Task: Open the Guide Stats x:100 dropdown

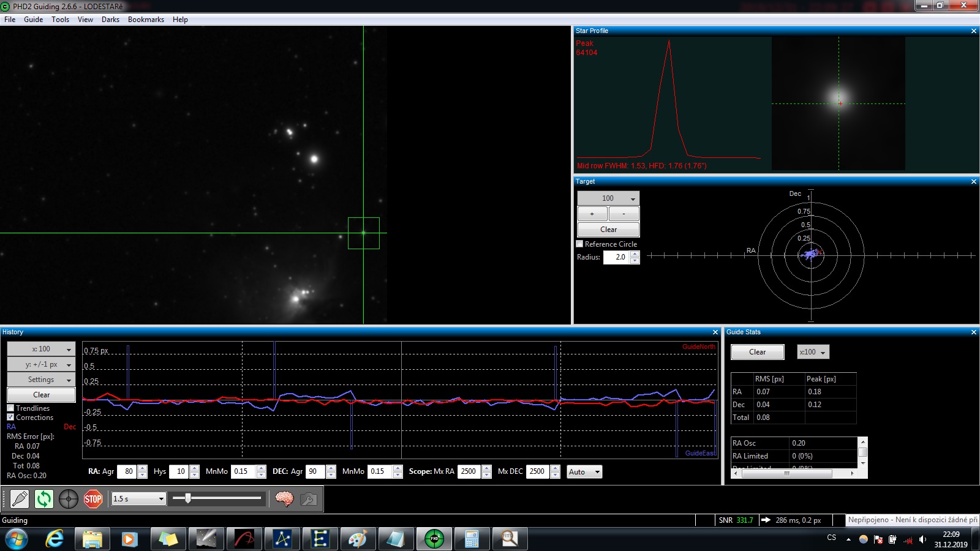Action: (813, 352)
